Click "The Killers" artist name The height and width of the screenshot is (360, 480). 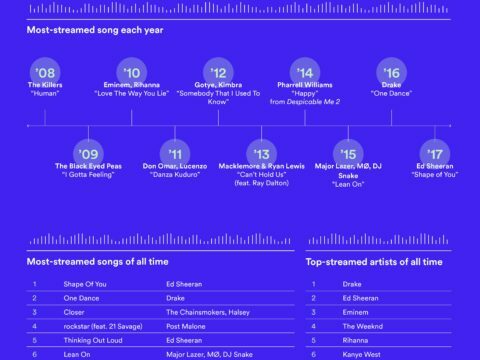point(45,85)
